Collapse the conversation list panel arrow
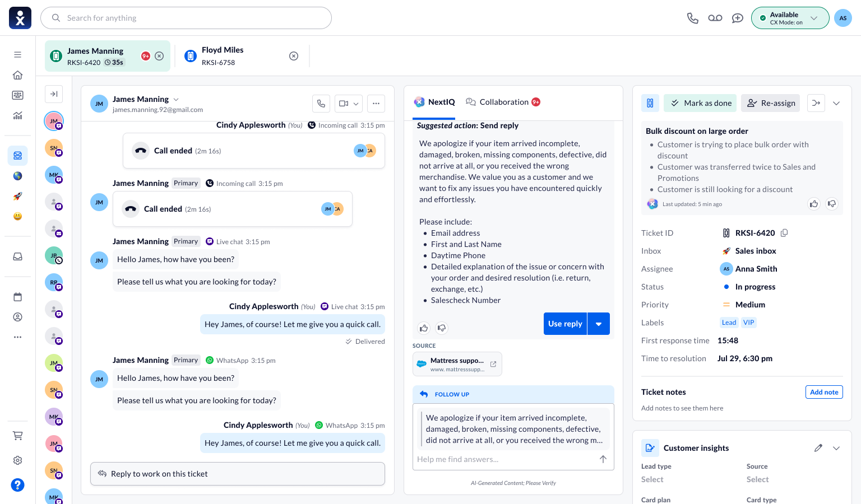The image size is (861, 504). (x=54, y=94)
